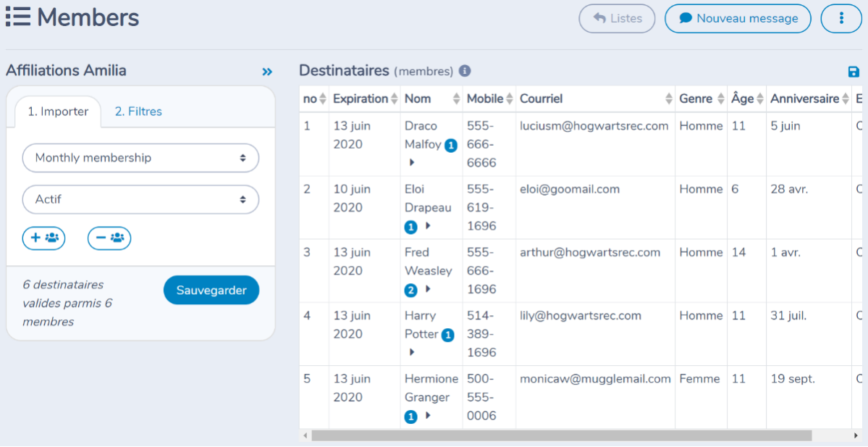Expand details arrow for Hermione Granger
Image resolution: width=868 pixels, height=447 pixels.
coord(428,415)
